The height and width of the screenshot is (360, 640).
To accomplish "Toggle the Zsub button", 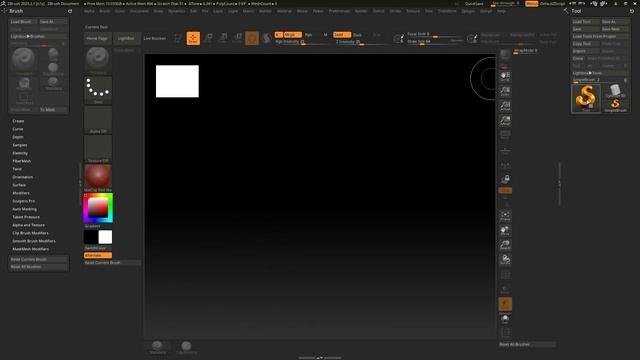I will point(358,35).
